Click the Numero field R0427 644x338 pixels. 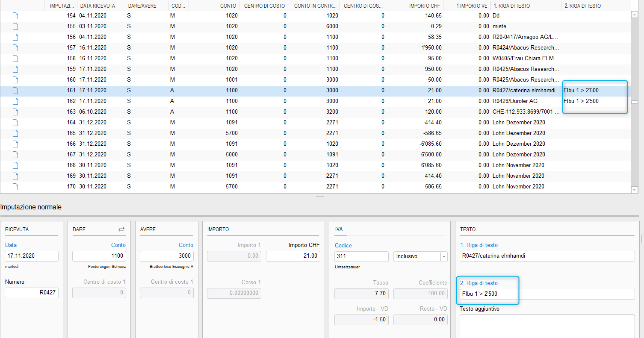point(32,293)
